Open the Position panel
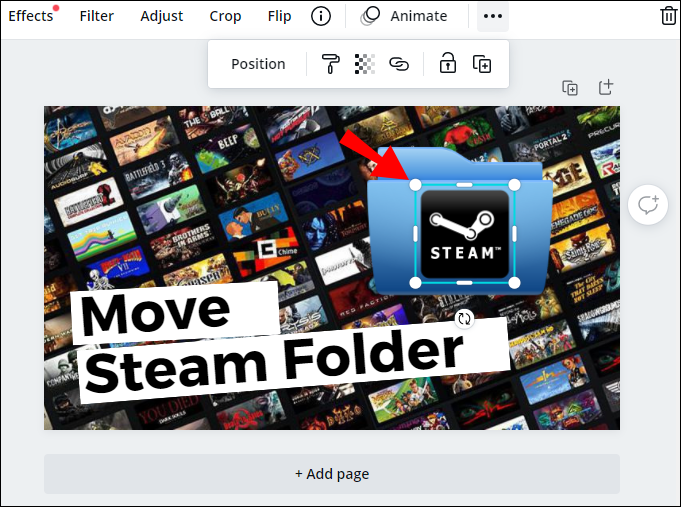The width and height of the screenshot is (681, 507). [258, 64]
